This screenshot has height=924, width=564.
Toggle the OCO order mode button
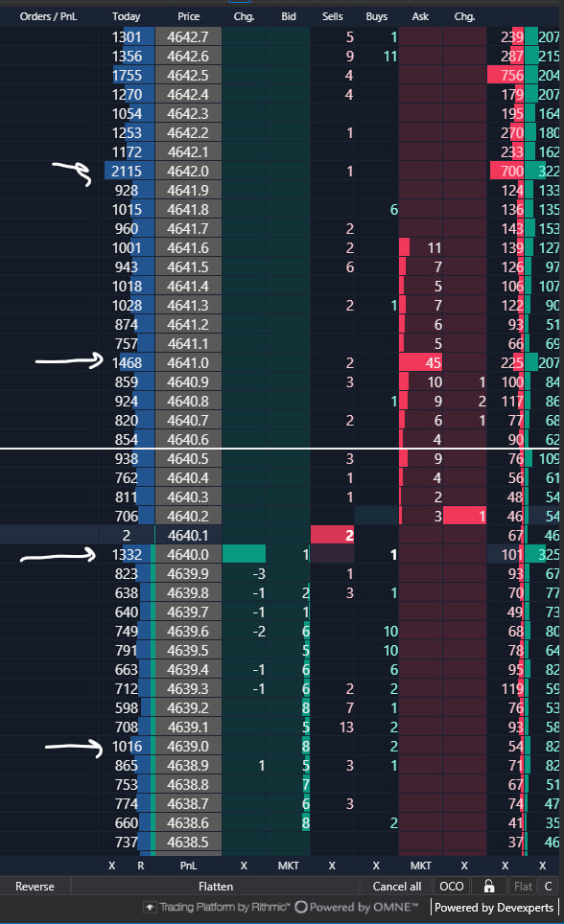click(x=452, y=887)
